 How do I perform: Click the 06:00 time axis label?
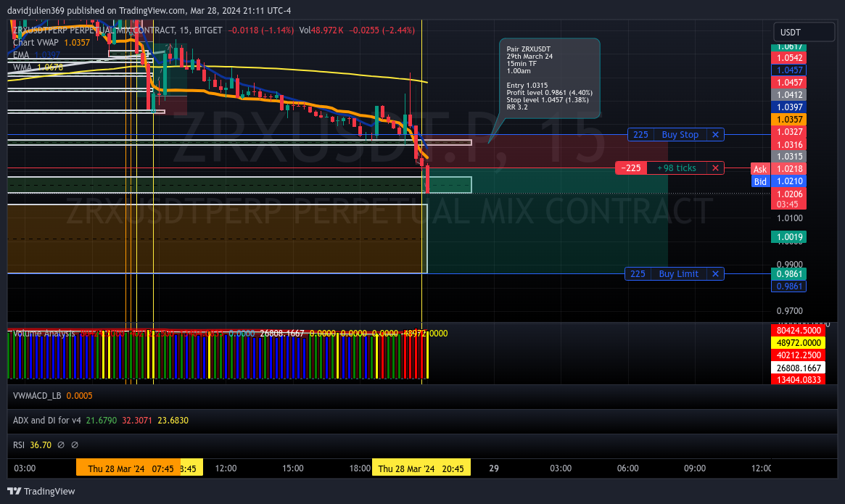[x=628, y=468]
